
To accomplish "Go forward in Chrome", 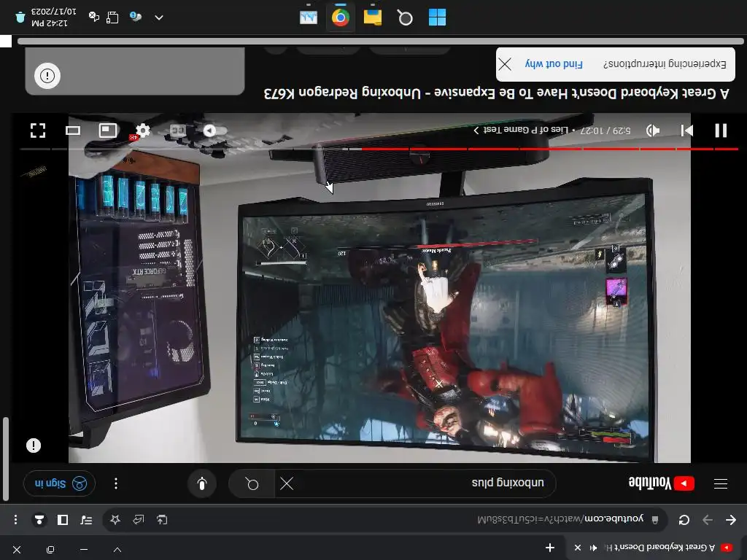I will (x=708, y=519).
